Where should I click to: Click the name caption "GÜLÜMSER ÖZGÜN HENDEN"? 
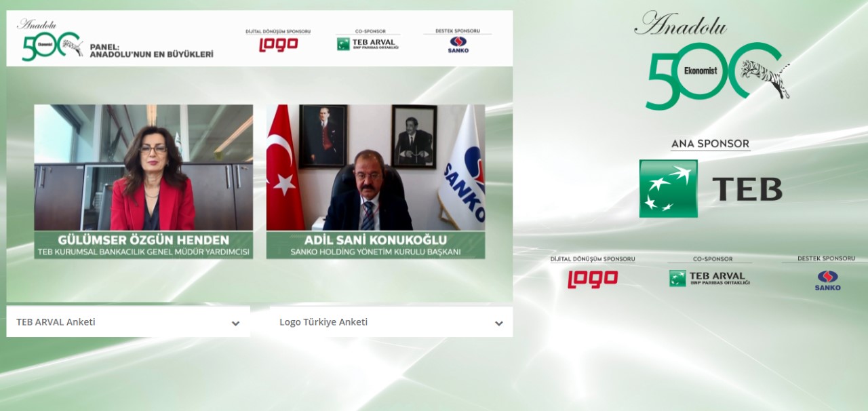click(144, 240)
